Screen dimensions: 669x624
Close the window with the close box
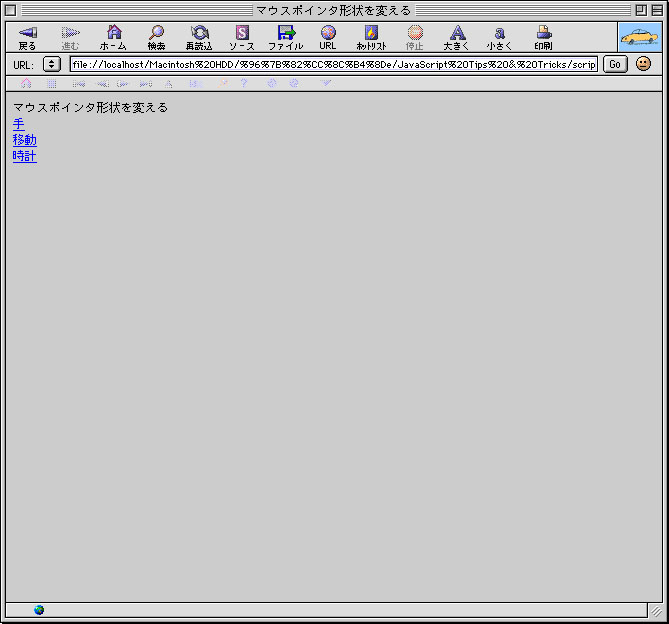coord(11,10)
